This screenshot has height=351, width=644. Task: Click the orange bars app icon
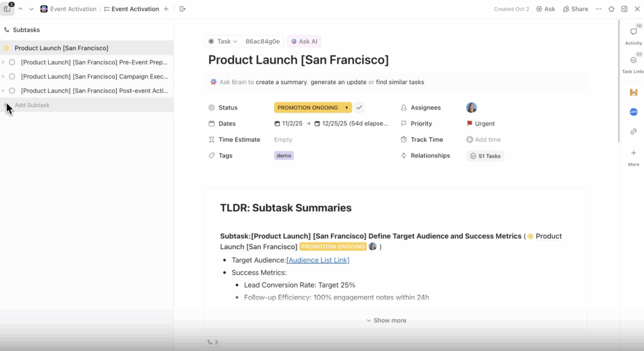(x=633, y=92)
